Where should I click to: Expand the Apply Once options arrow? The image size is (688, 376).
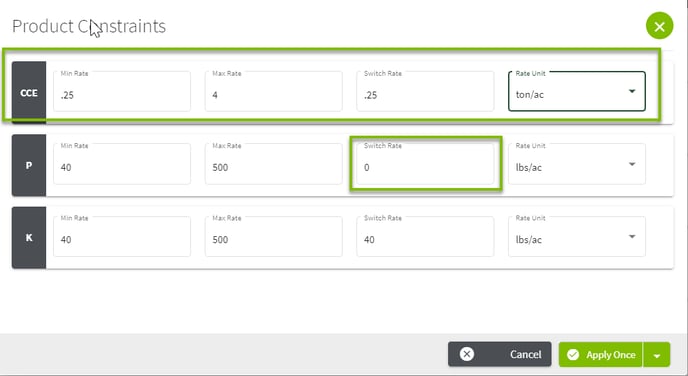[656, 355]
